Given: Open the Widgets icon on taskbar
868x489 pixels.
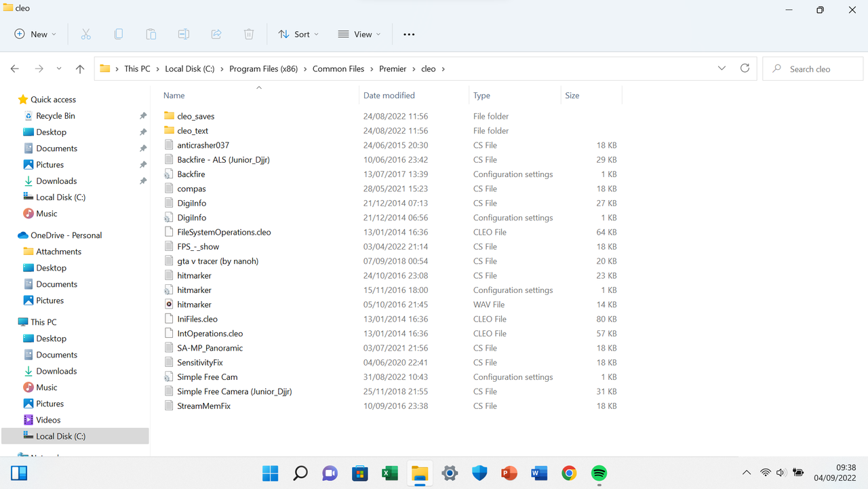Looking at the screenshot, I should point(19,473).
